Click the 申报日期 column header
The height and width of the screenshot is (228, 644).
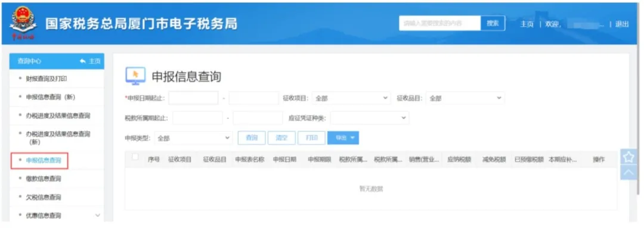click(284, 160)
